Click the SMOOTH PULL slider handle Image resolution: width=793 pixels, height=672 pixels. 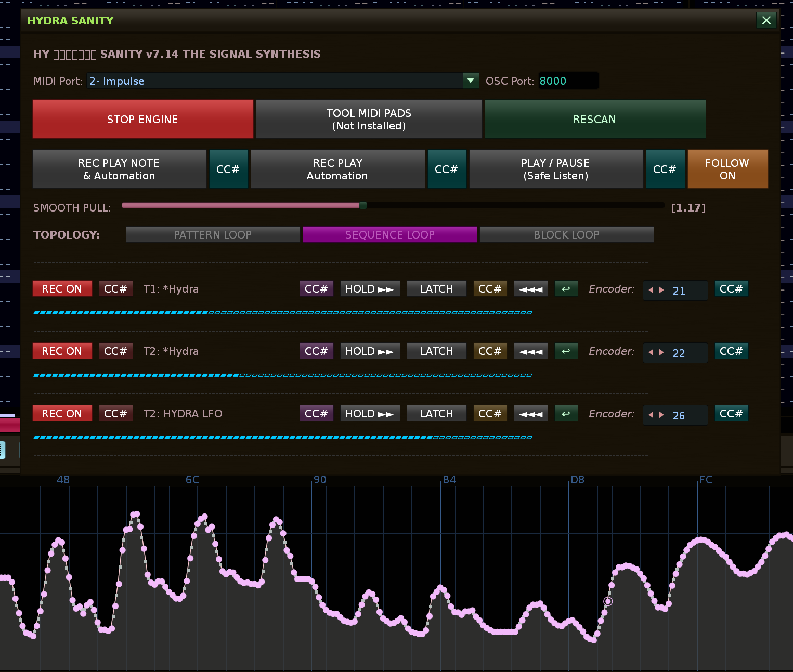(363, 205)
